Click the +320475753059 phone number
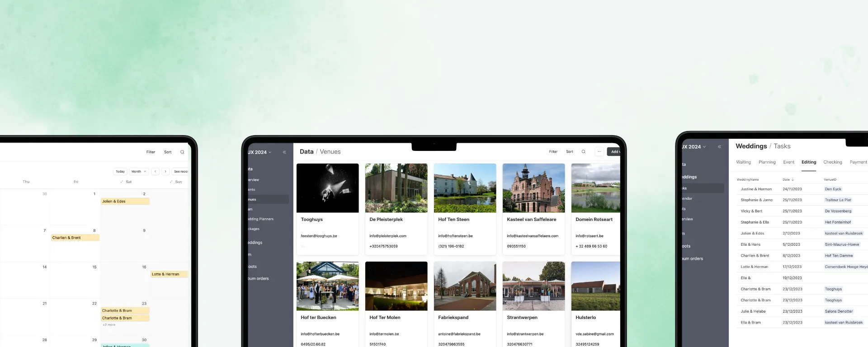868x347 pixels. [x=383, y=246]
